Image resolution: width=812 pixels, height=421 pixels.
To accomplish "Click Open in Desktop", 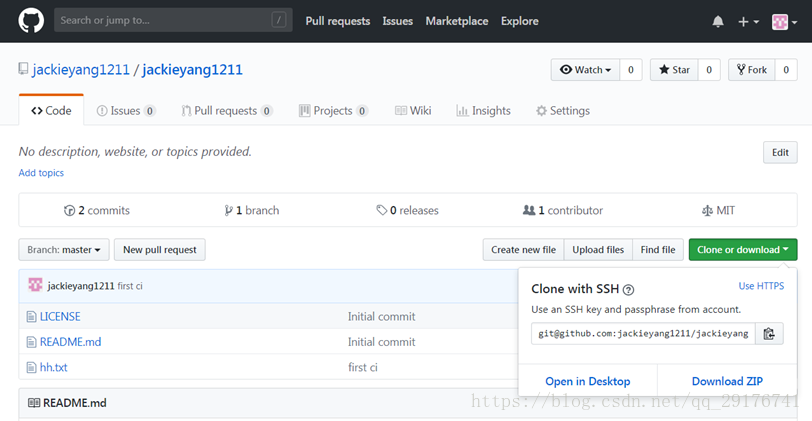I will click(x=588, y=381).
